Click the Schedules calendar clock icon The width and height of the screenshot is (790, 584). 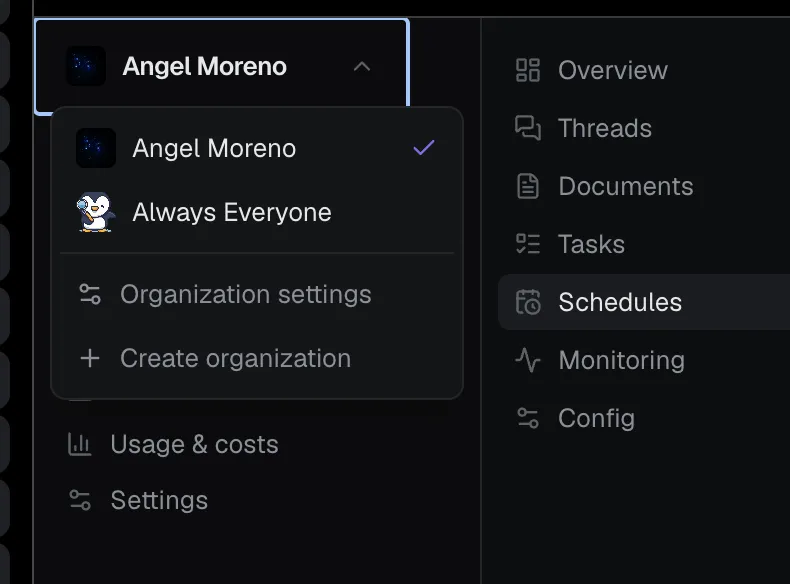528,302
